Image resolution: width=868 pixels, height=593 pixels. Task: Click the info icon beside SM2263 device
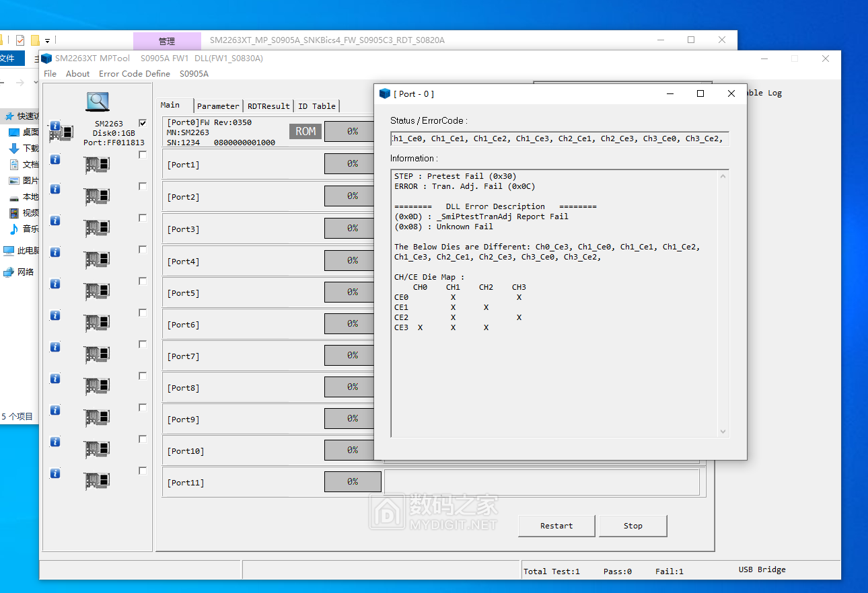click(55, 126)
